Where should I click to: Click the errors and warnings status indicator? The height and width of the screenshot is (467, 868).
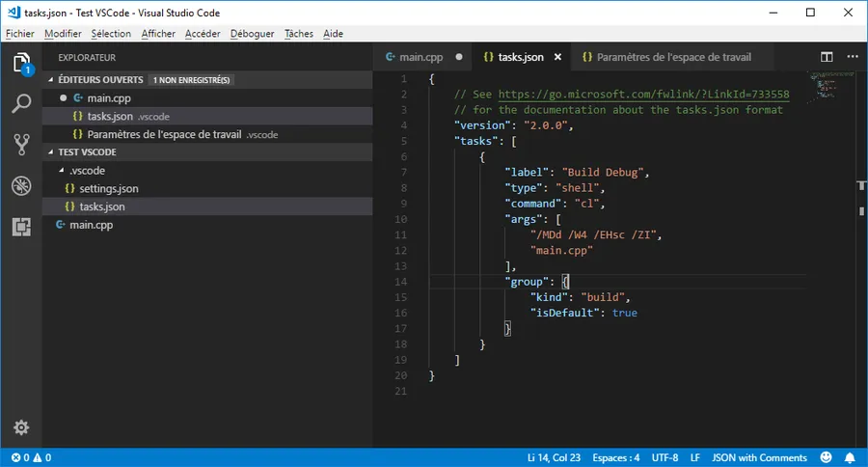point(32,457)
